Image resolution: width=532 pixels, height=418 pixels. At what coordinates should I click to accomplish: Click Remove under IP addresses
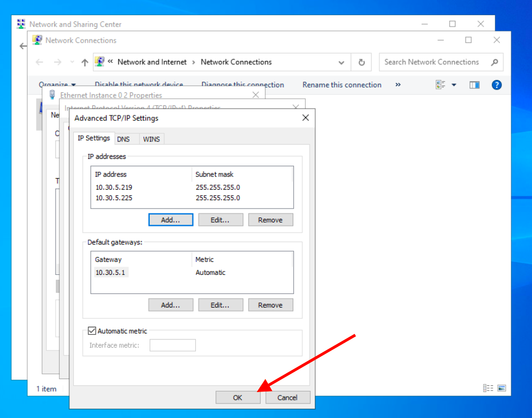(270, 220)
